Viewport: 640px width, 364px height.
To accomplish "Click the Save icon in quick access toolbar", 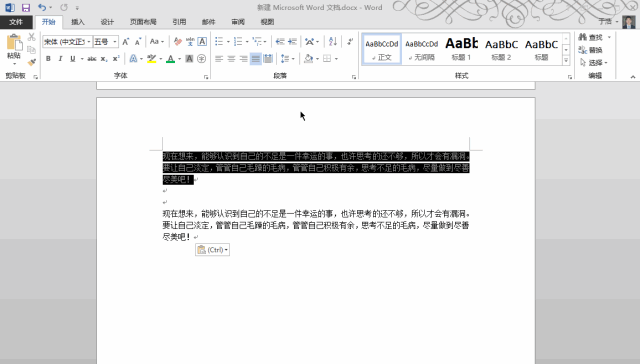I will tap(26, 7).
